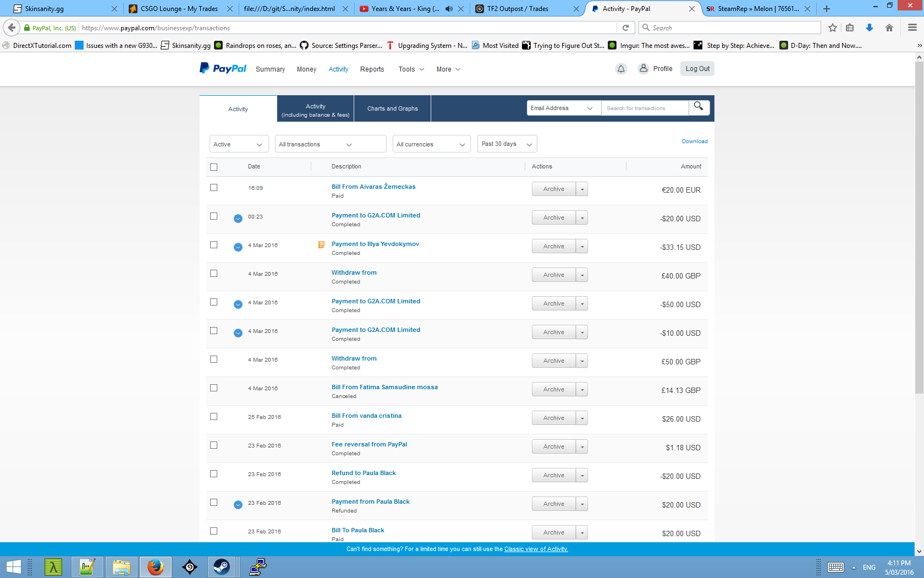Viewport: 924px width, 578px height.
Task: Click the Download link
Action: pyautogui.click(x=694, y=141)
